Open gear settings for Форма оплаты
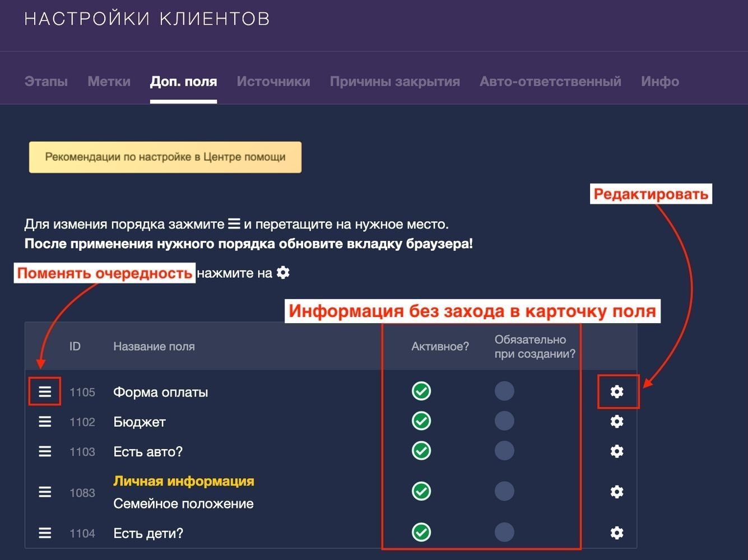 [617, 391]
